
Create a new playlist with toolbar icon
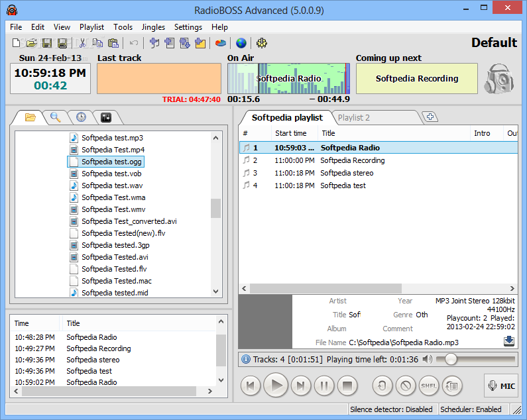point(16,43)
